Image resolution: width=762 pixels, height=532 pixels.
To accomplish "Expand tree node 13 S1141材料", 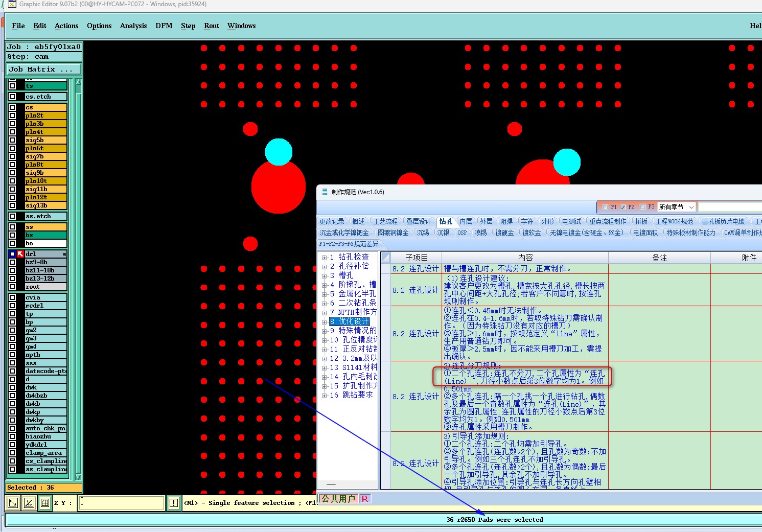I will pyautogui.click(x=324, y=368).
